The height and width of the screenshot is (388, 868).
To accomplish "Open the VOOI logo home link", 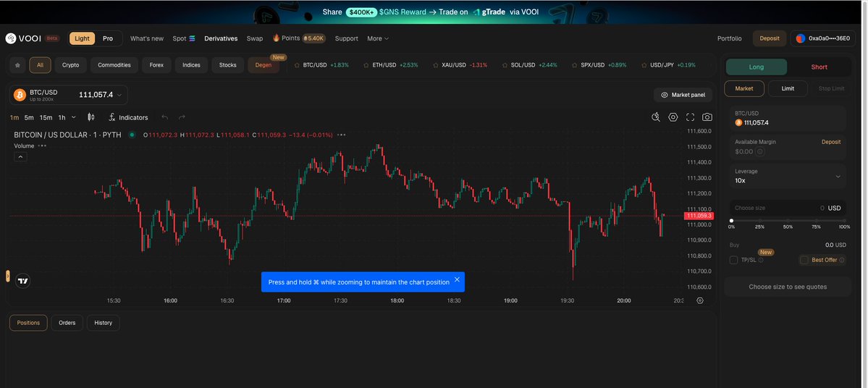I will (23, 38).
